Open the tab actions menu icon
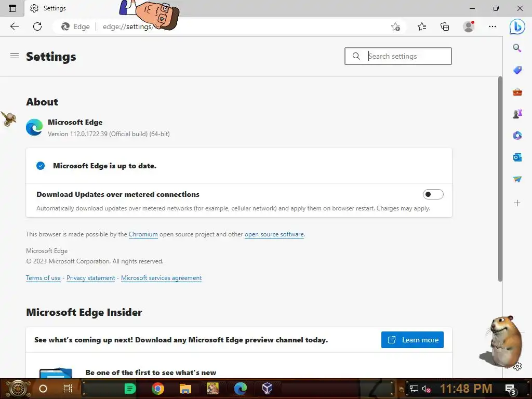532x399 pixels. tap(12, 8)
